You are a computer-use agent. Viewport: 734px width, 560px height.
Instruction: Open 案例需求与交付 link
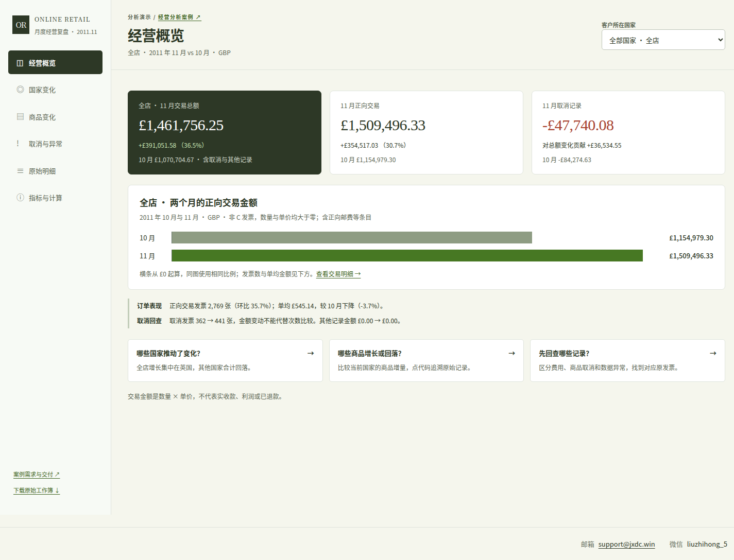[37, 475]
